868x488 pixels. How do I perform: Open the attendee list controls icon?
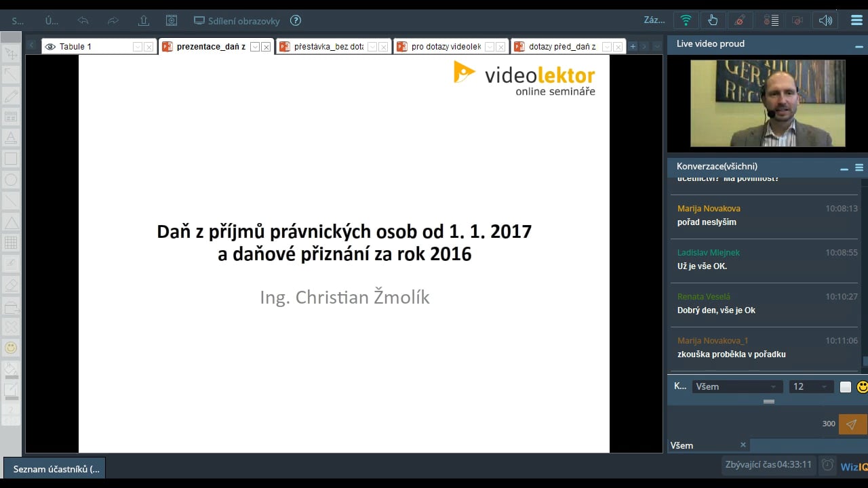tap(771, 20)
